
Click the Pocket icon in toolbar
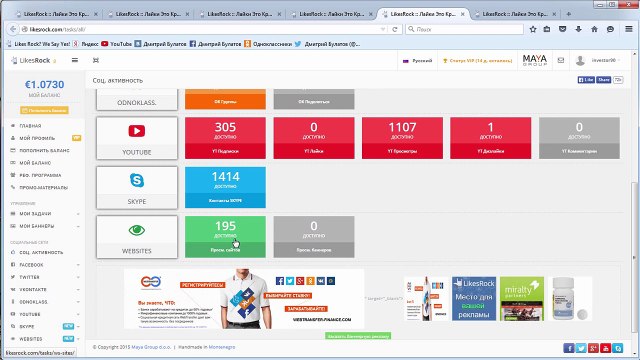[562, 29]
